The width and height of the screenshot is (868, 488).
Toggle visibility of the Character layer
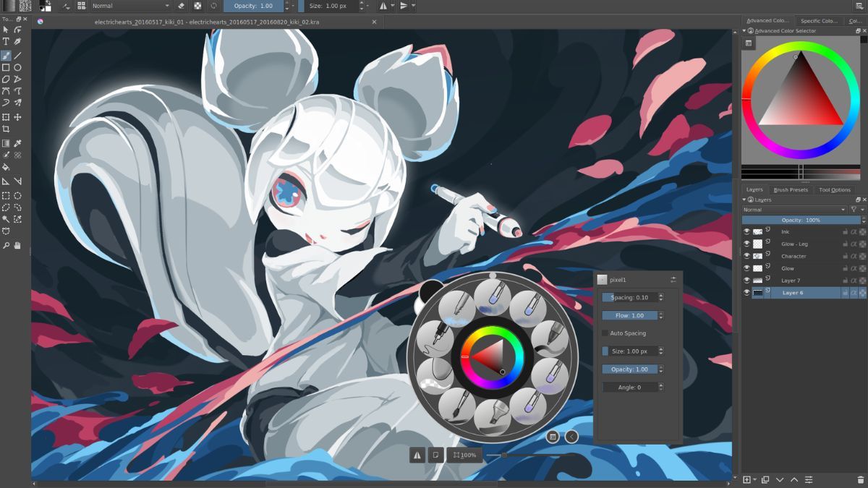[747, 256]
